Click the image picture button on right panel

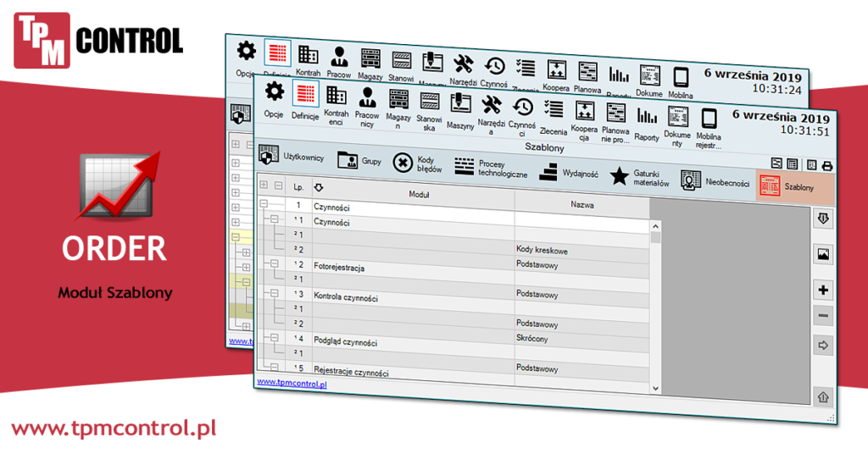coord(823,254)
